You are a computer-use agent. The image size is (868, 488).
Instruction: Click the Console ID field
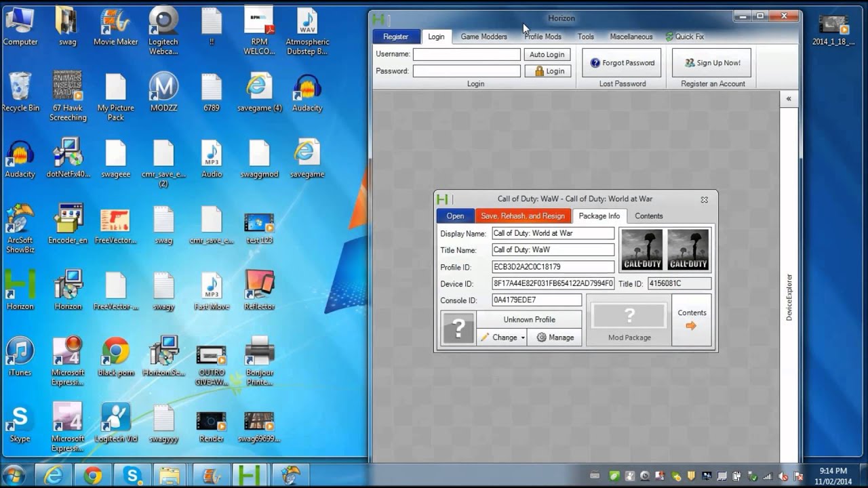536,300
